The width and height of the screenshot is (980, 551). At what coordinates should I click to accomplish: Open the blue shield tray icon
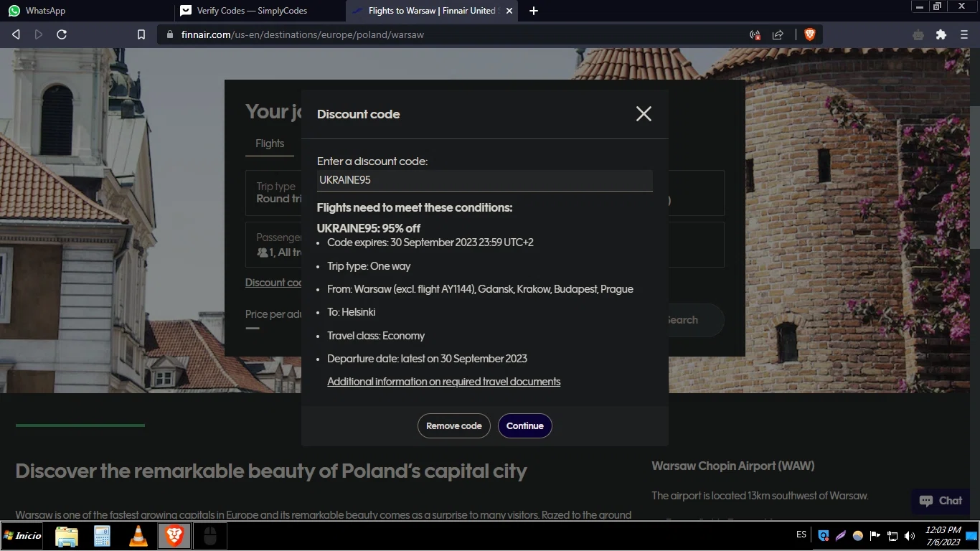tap(823, 536)
